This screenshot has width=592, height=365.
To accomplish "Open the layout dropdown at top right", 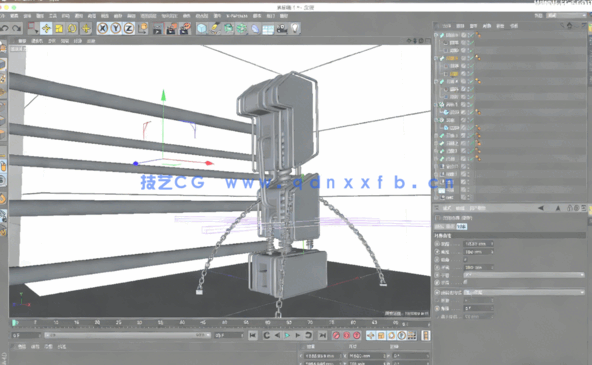I will pyautogui.click(x=567, y=15).
